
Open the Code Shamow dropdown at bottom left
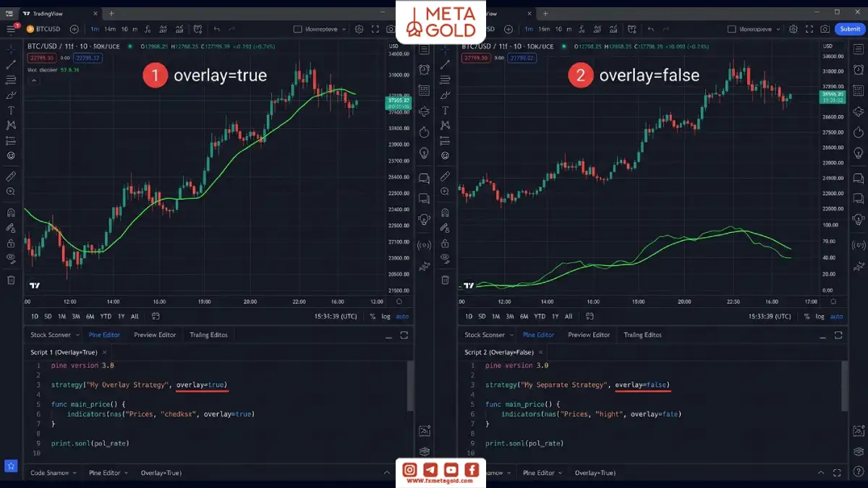pyautogui.click(x=54, y=473)
